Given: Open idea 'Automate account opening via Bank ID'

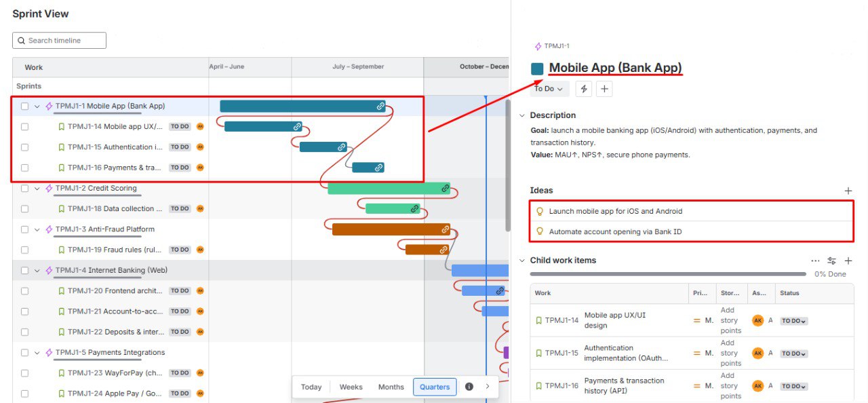Looking at the screenshot, I should [615, 231].
